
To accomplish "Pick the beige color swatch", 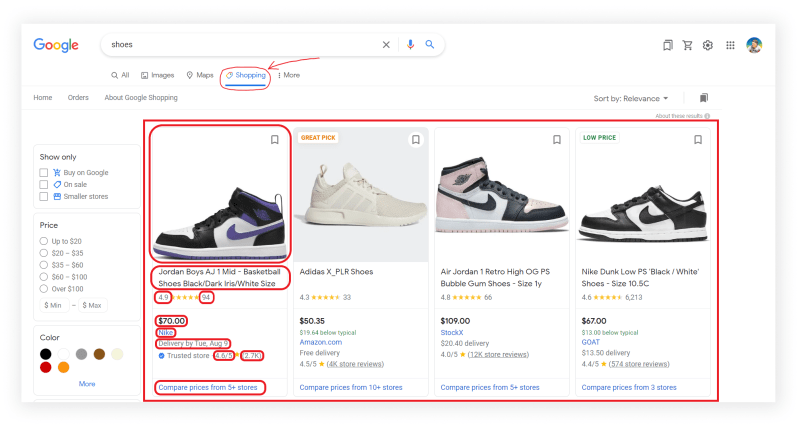I will [x=117, y=354].
